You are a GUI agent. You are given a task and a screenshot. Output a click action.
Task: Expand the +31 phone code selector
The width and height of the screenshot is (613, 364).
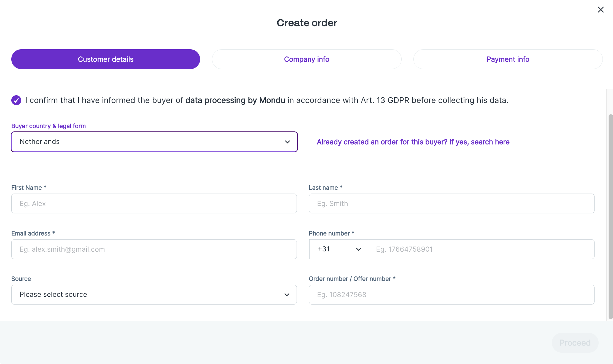coord(338,249)
